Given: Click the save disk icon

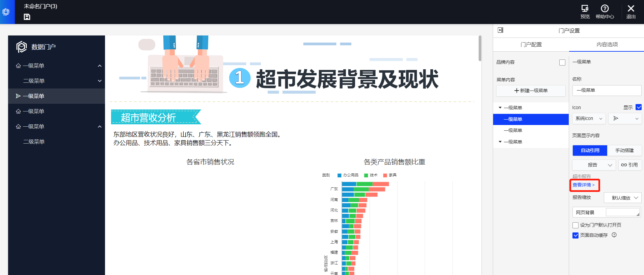Looking at the screenshot, I should coord(27,17).
